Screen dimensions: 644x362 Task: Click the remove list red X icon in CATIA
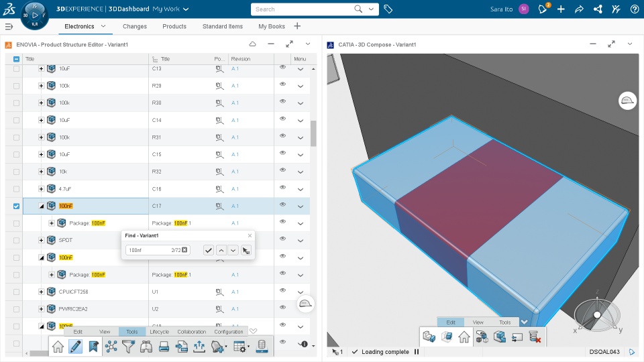535,337
